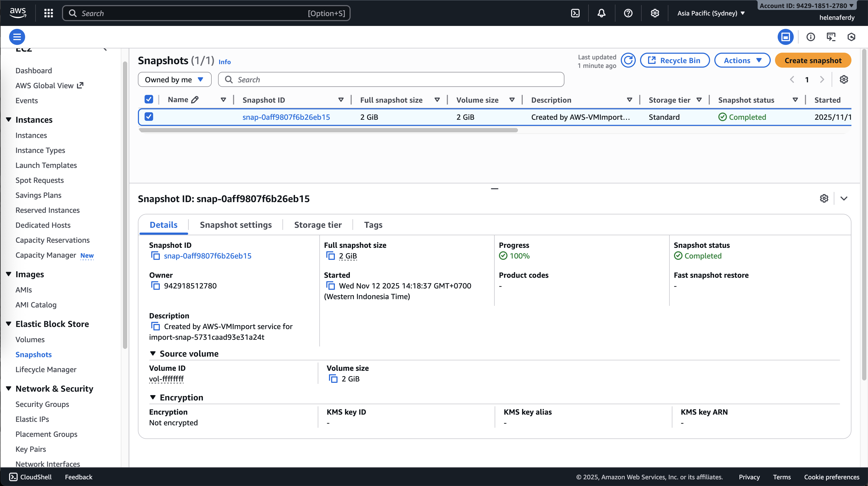Open CloudShell from the top navigation bar
Viewport: 868px width, 486px height.
click(575, 13)
